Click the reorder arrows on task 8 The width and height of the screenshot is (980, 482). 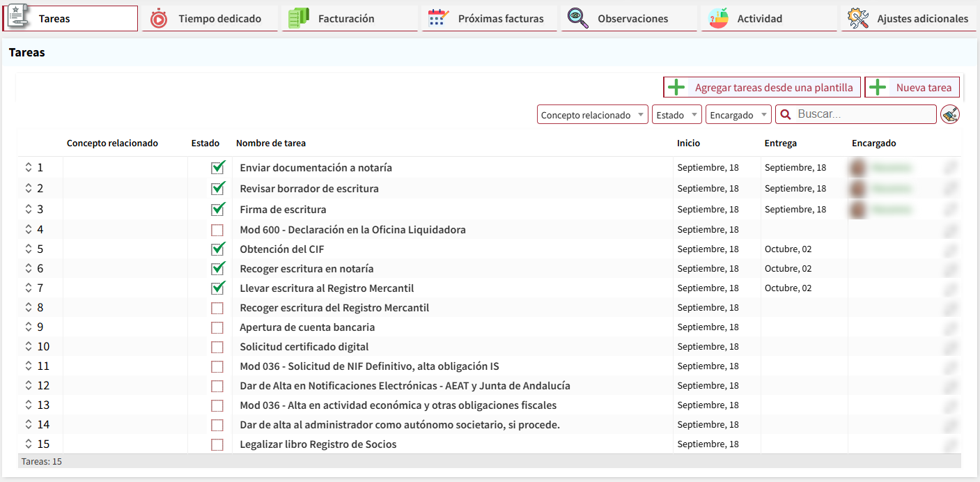[29, 308]
